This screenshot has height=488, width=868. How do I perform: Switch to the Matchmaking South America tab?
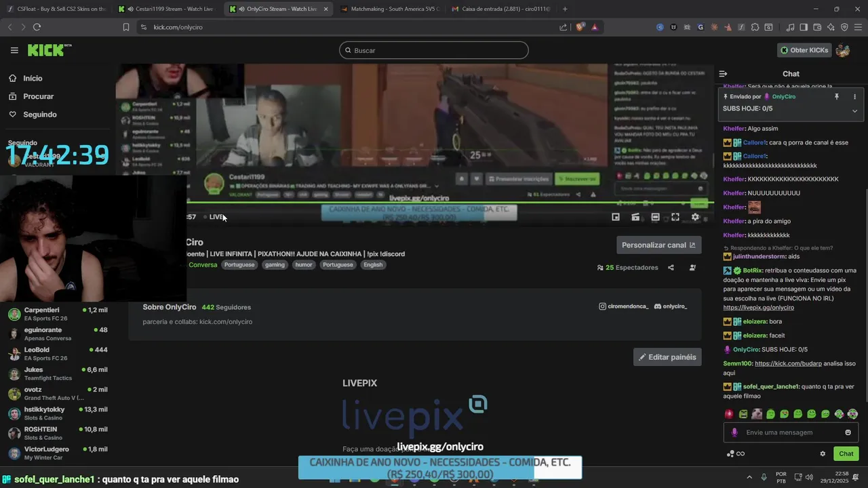click(x=391, y=9)
